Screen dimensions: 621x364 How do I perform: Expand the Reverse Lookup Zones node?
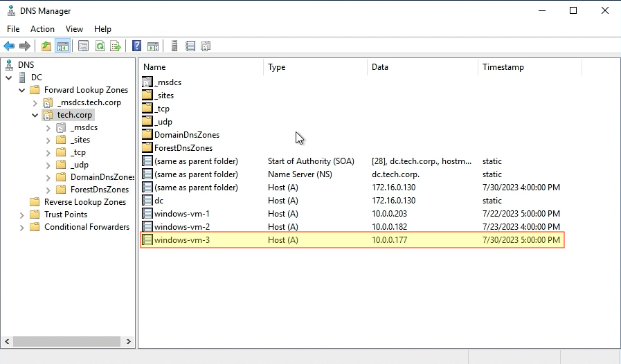click(23, 202)
